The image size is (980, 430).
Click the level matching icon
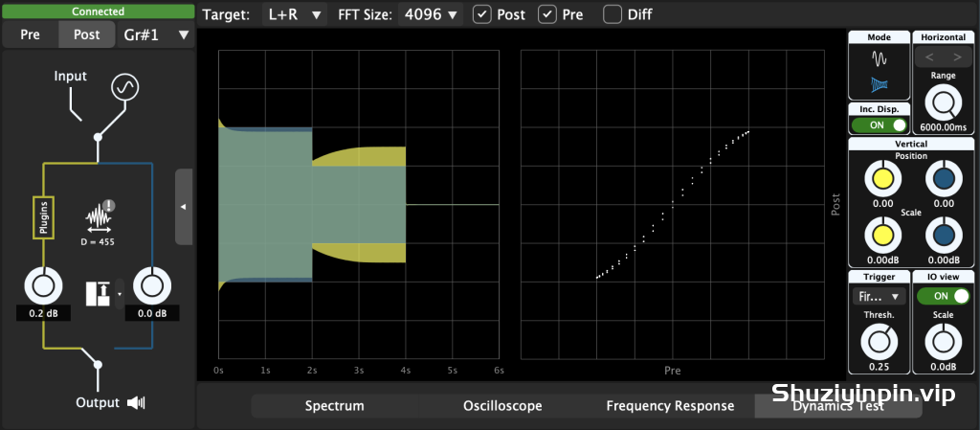pyautogui.click(x=98, y=294)
